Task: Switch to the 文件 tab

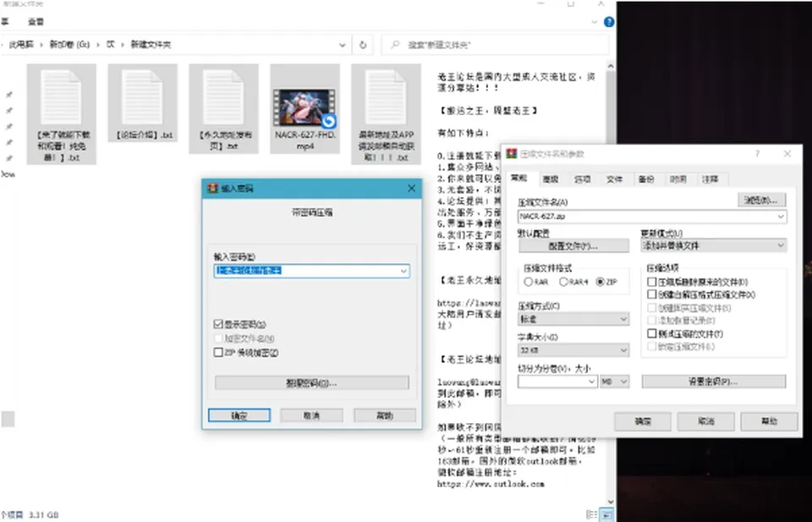Action: (614, 179)
